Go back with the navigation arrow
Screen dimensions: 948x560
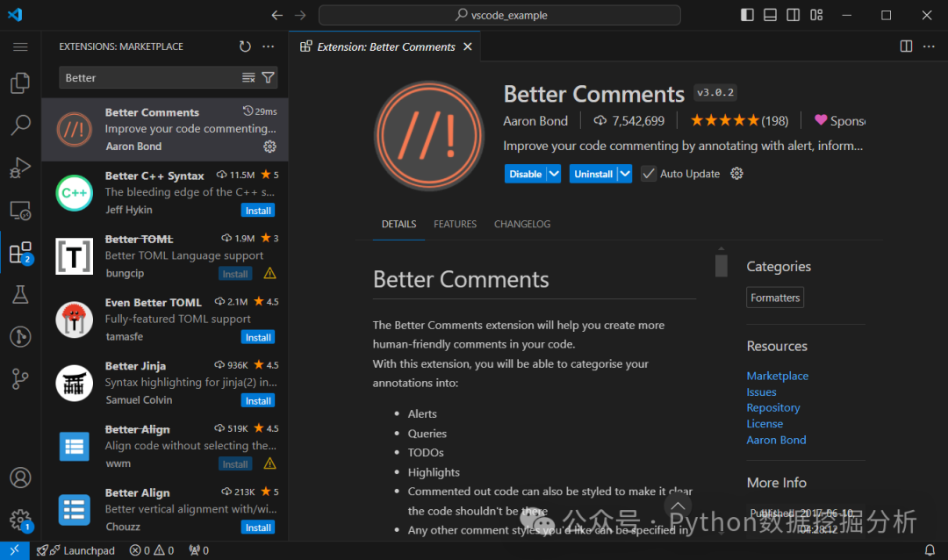[x=276, y=15]
